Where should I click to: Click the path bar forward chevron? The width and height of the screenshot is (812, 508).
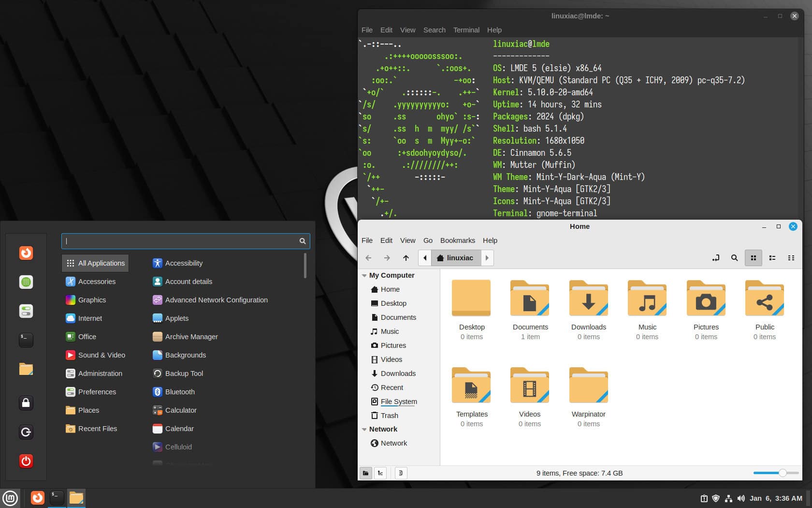487,258
